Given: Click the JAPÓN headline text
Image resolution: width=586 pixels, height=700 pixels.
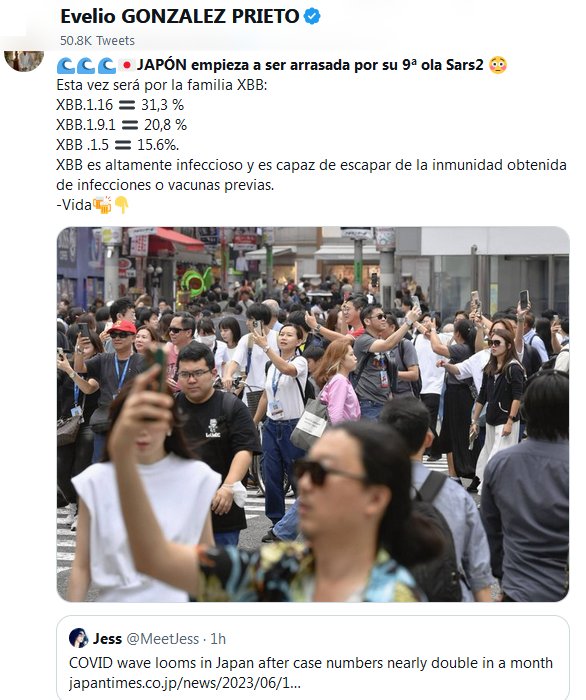Looking at the screenshot, I should (310, 65).
